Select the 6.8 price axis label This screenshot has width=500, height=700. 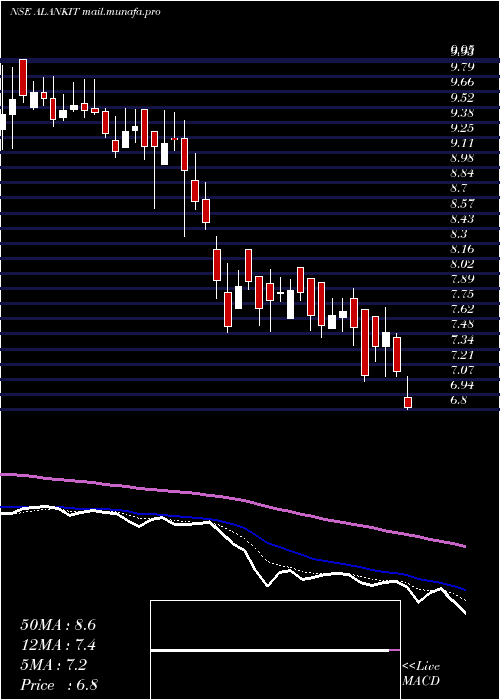pyautogui.click(x=459, y=401)
